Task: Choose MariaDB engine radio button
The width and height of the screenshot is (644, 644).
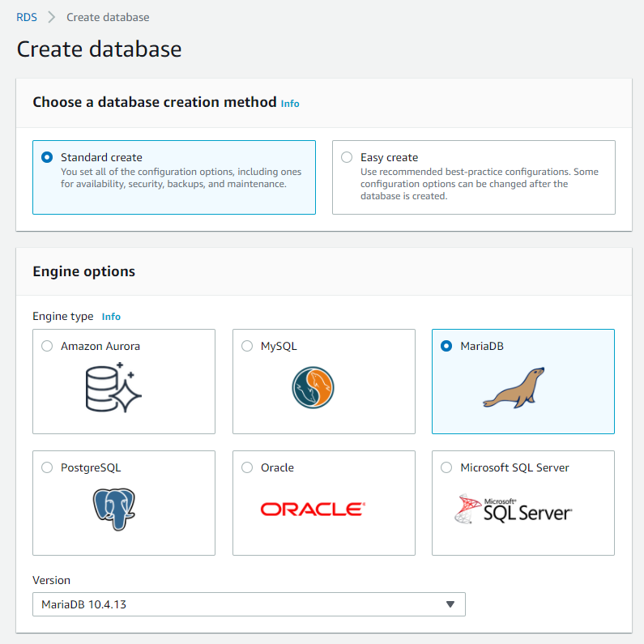Action: coord(446,346)
